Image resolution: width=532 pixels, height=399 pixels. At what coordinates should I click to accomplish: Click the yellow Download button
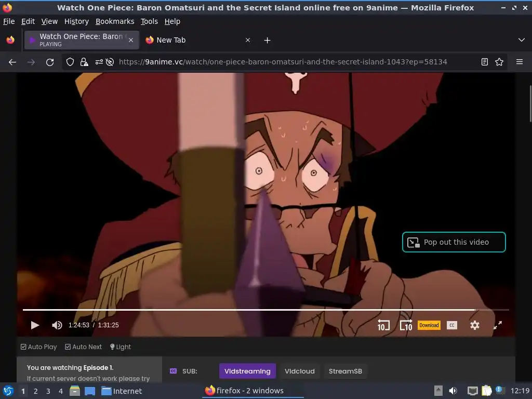(429, 325)
